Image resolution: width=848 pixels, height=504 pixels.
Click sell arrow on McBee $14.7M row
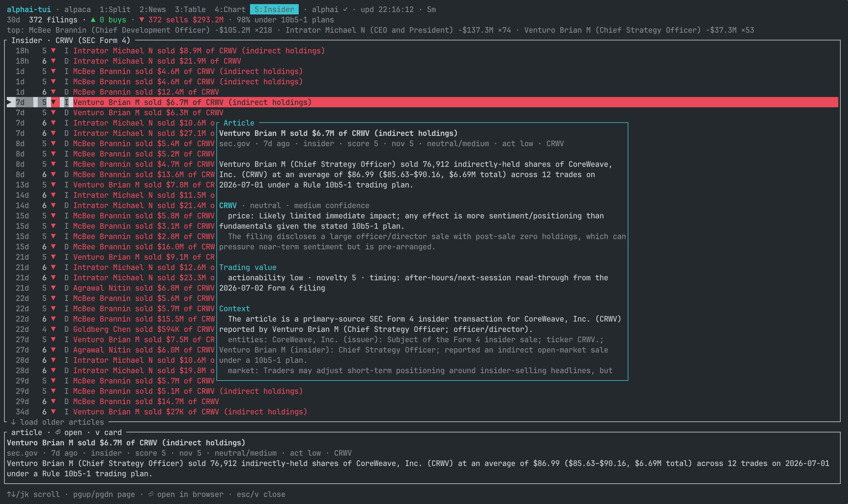[x=53, y=401]
